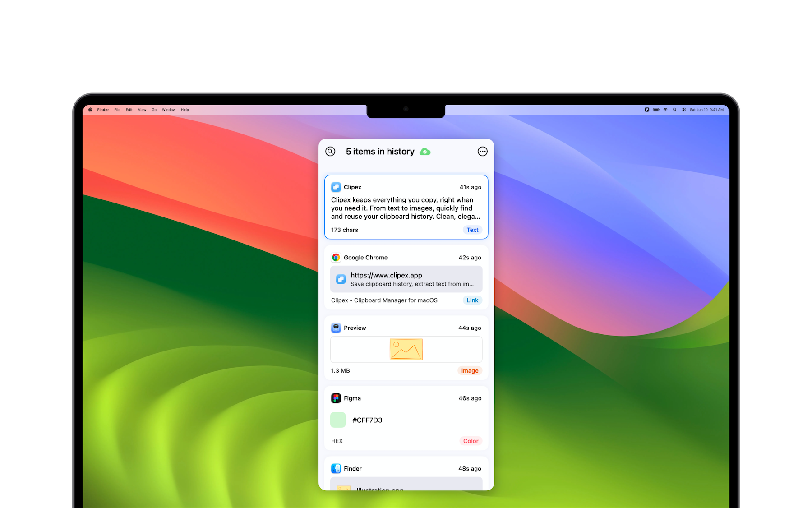Open the View menu
812x508 pixels.
(x=142, y=110)
